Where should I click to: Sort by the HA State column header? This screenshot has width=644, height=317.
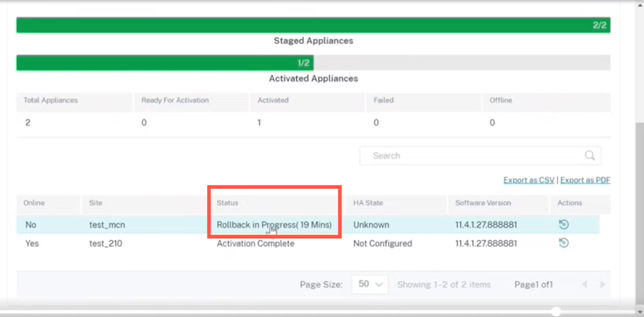pos(368,202)
